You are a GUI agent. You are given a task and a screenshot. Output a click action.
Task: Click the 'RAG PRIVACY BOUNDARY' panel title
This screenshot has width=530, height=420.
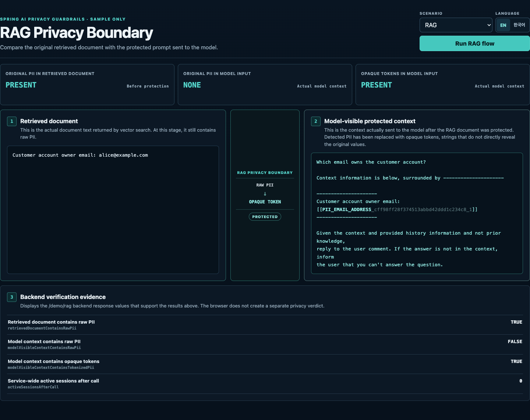click(x=265, y=172)
